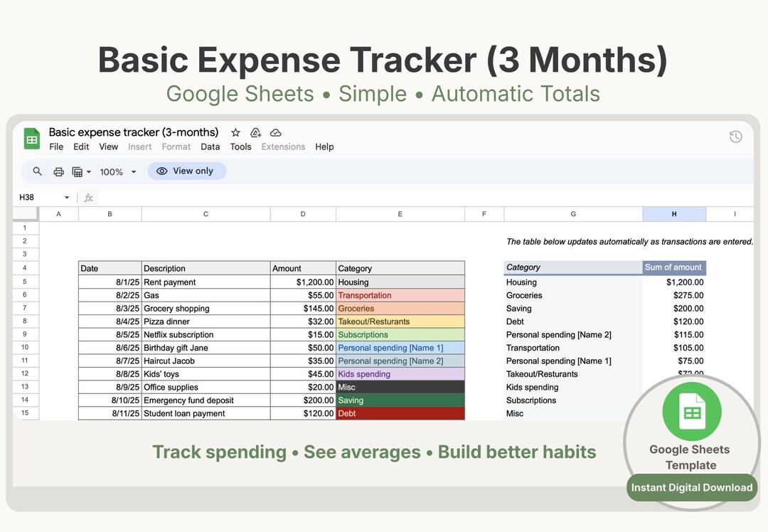The height and width of the screenshot is (532, 768).
Task: Click the document title text
Action: (x=134, y=132)
